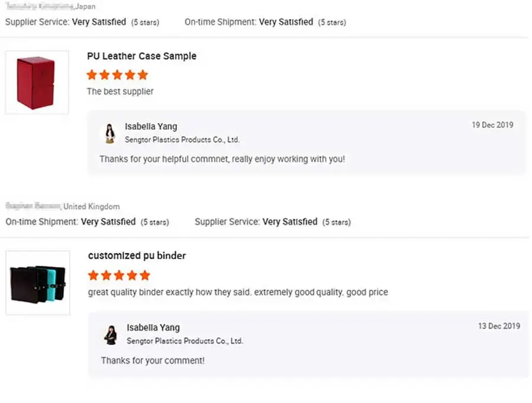Open Sengtor Plastics Products link below the leather case review
The width and height of the screenshot is (532, 403).
coord(182,140)
